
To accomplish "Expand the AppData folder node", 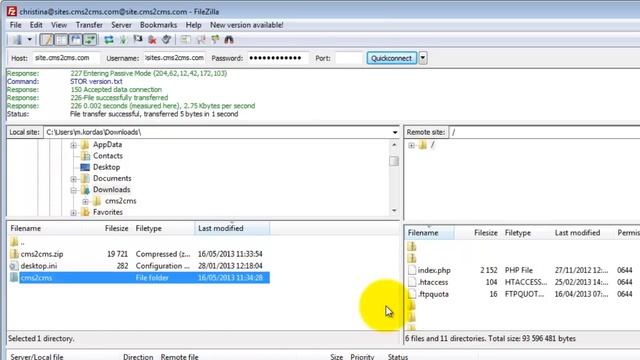I will pos(73,145).
